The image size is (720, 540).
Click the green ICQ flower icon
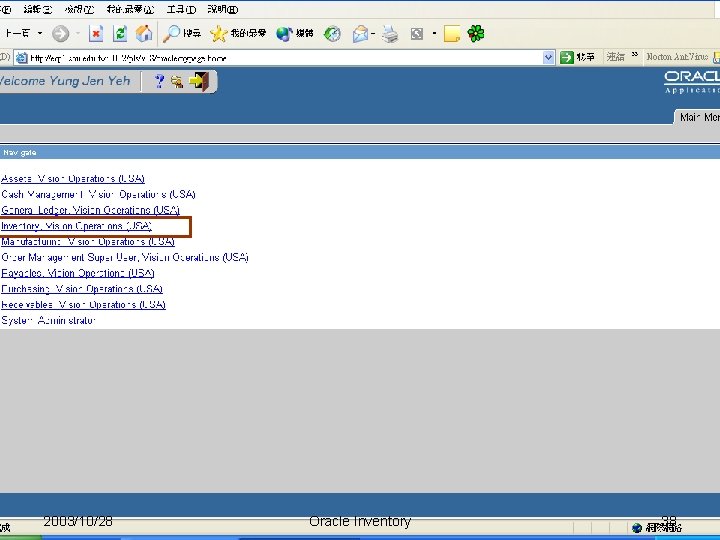click(x=476, y=34)
